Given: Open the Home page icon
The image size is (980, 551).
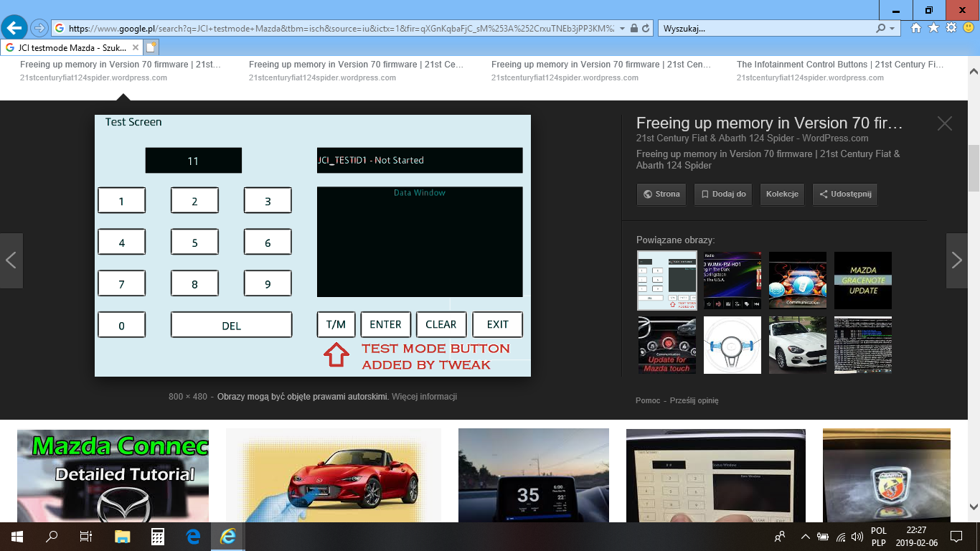Looking at the screenshot, I should tap(916, 28).
